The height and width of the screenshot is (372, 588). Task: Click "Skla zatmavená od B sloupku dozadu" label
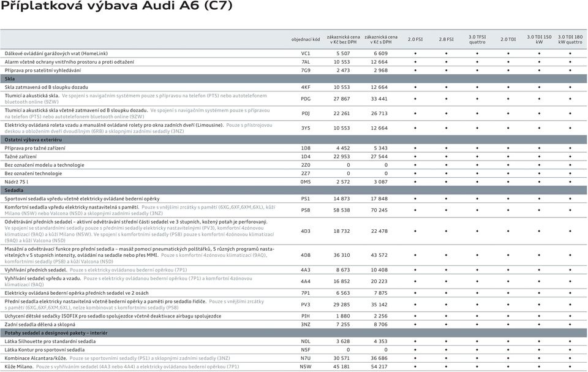47,88
